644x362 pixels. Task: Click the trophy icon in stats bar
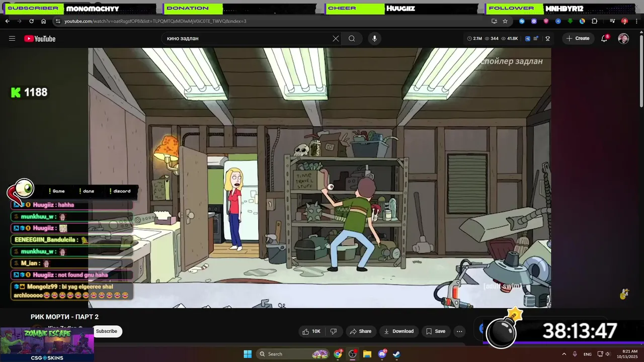[547, 39]
